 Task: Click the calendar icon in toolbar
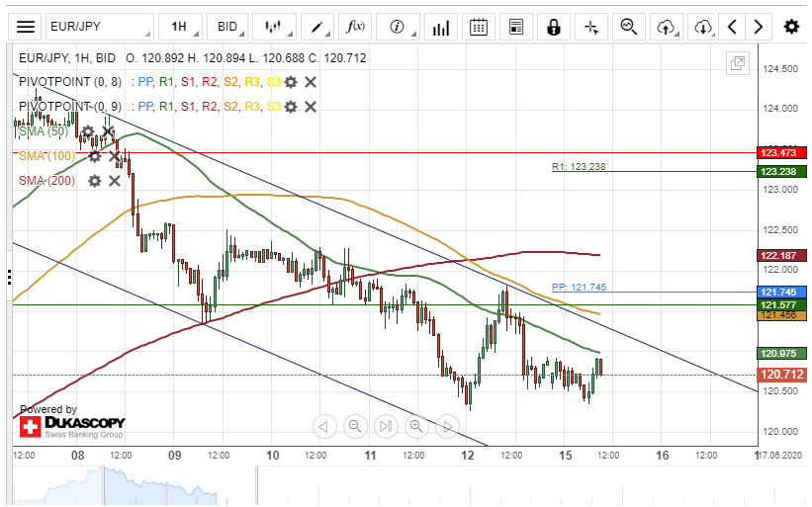478,27
